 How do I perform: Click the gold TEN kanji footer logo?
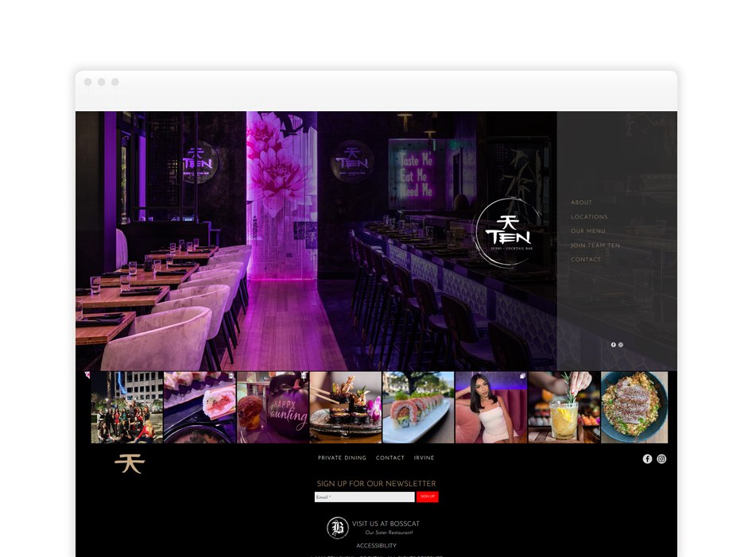pos(130,463)
